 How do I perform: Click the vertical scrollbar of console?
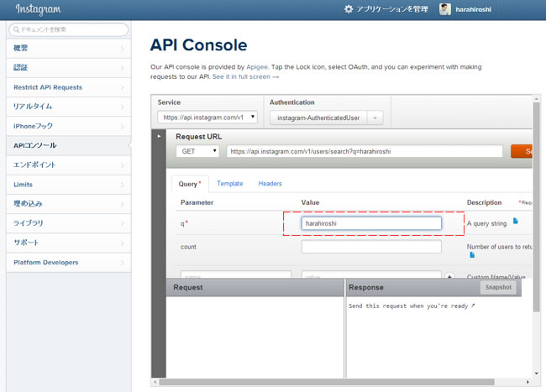point(536,207)
